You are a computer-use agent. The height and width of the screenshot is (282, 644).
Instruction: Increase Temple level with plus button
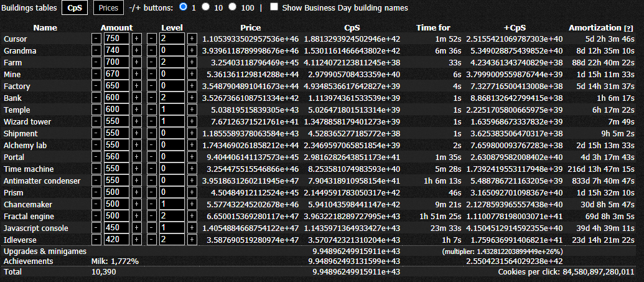(192, 110)
